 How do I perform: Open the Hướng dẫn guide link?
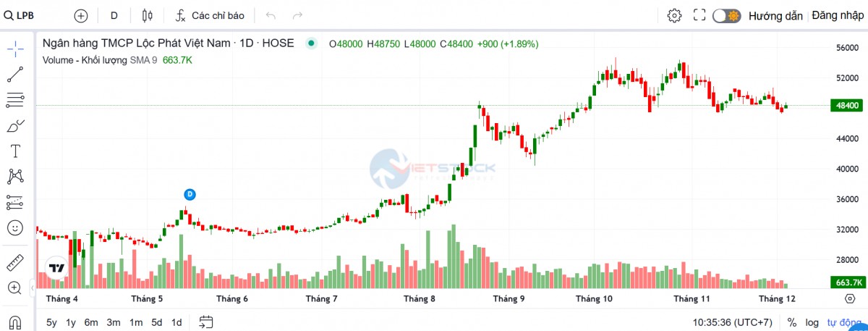point(775,15)
